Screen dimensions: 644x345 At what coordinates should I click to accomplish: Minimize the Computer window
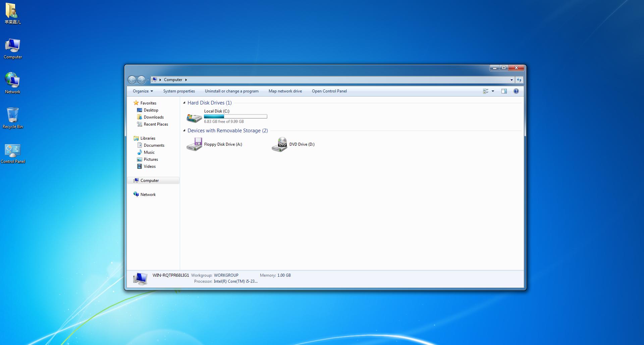pyautogui.click(x=494, y=68)
